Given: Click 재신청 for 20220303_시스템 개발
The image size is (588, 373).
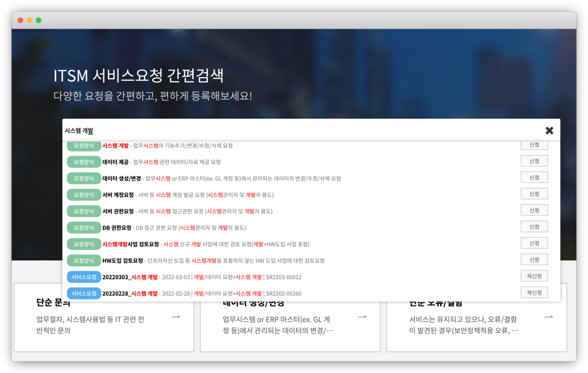Looking at the screenshot, I should click(x=534, y=276).
